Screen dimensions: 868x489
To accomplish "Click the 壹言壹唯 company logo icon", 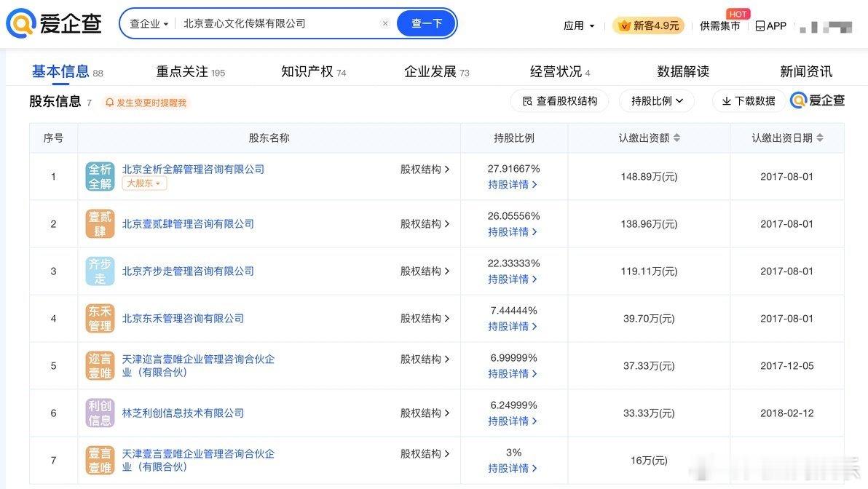I will [100, 460].
